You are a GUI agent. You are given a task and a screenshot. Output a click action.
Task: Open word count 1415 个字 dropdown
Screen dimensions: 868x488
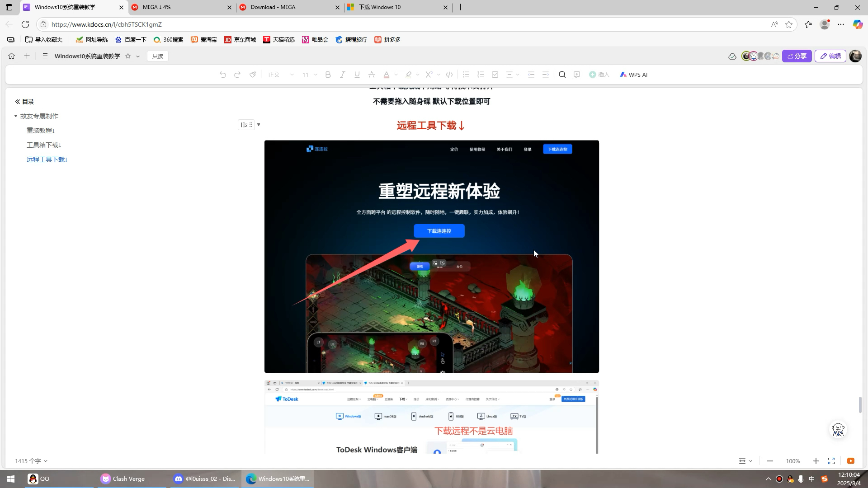coord(31,461)
